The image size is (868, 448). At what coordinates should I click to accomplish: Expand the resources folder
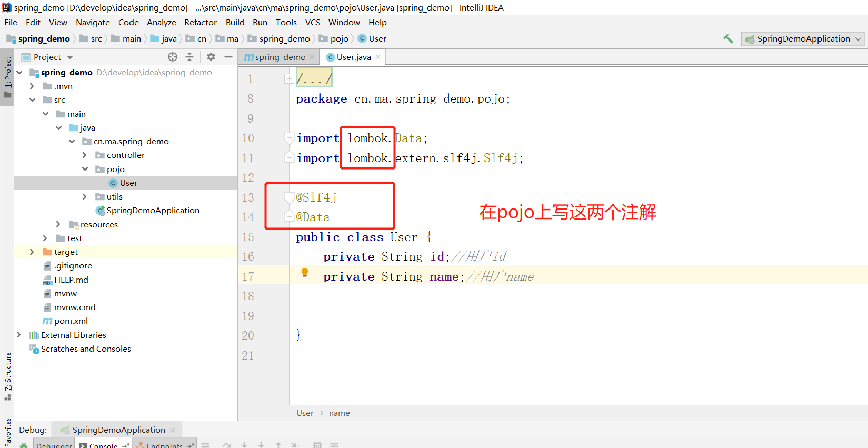click(x=58, y=224)
